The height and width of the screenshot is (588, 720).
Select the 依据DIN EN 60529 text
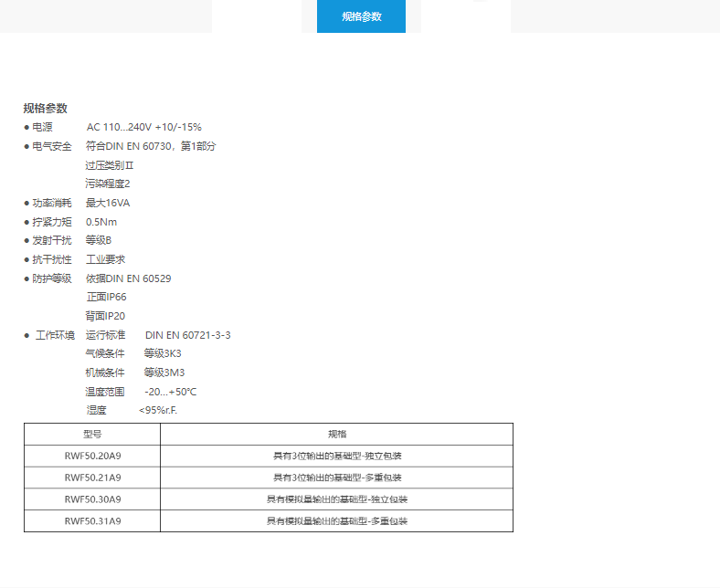(128, 278)
